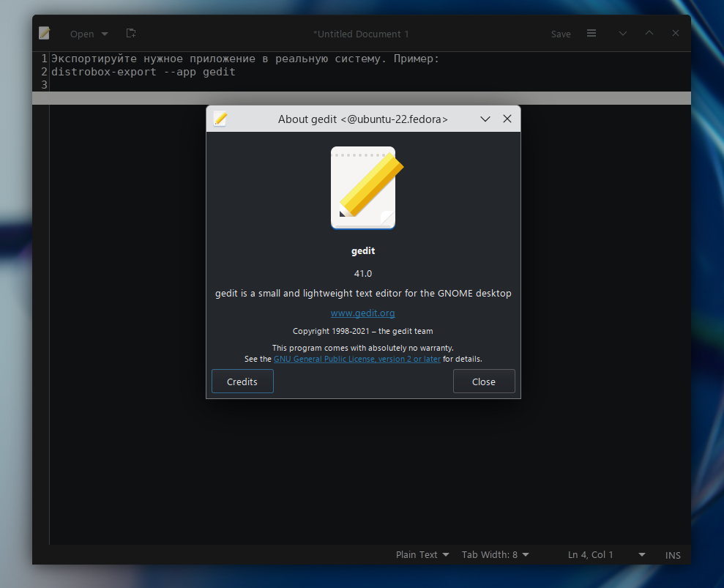Click the gedit description line about GNOME desktop
The width and height of the screenshot is (724, 588).
(x=363, y=294)
